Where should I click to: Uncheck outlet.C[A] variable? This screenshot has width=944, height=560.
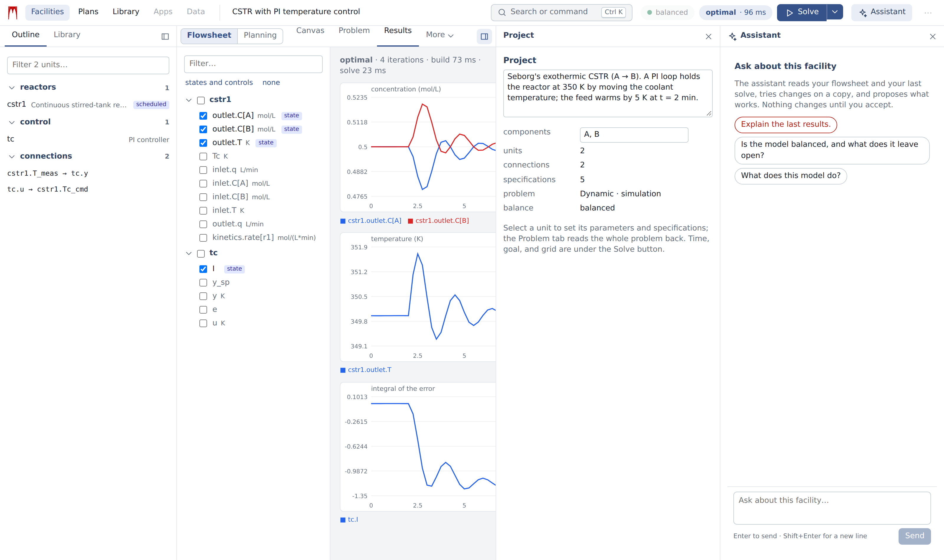[x=203, y=116]
